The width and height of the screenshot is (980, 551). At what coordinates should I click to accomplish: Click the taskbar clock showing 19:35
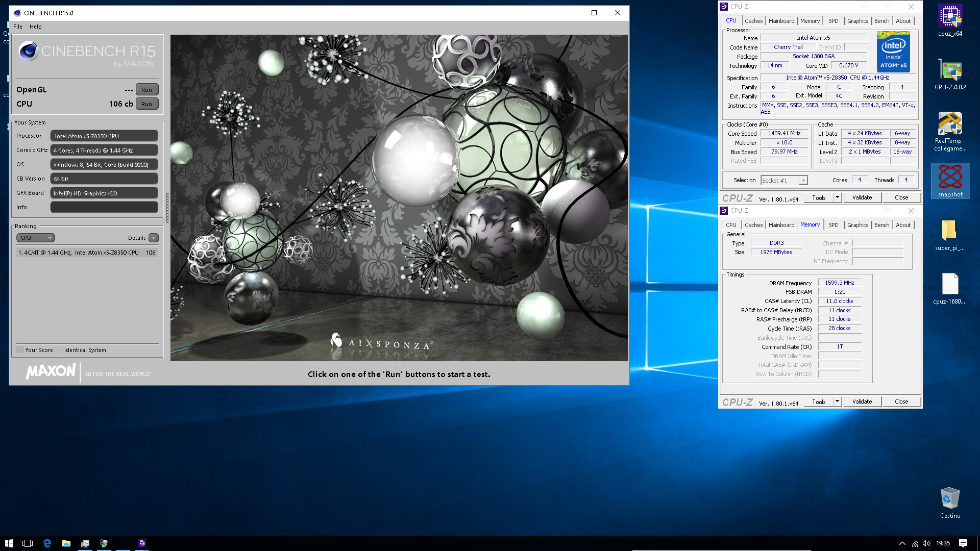pos(943,543)
